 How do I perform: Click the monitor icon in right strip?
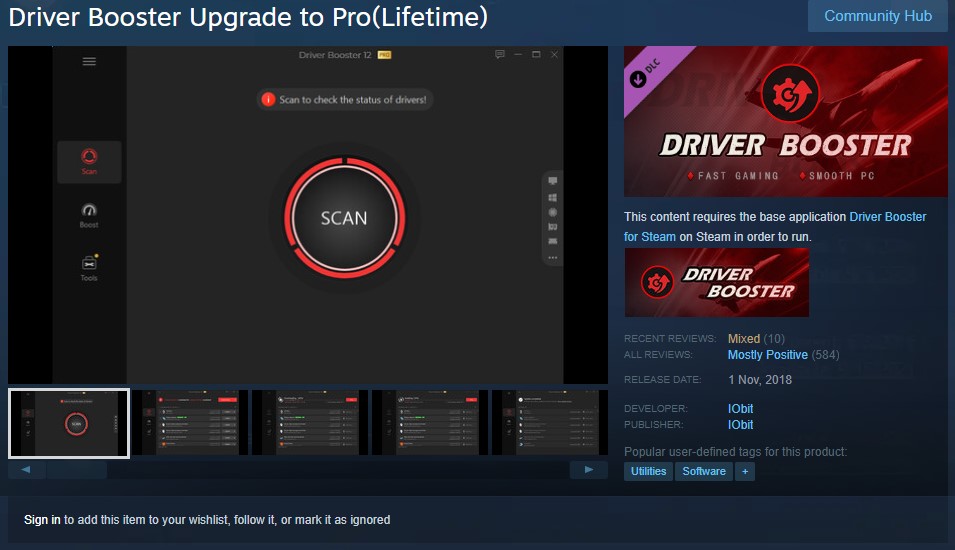click(x=552, y=181)
